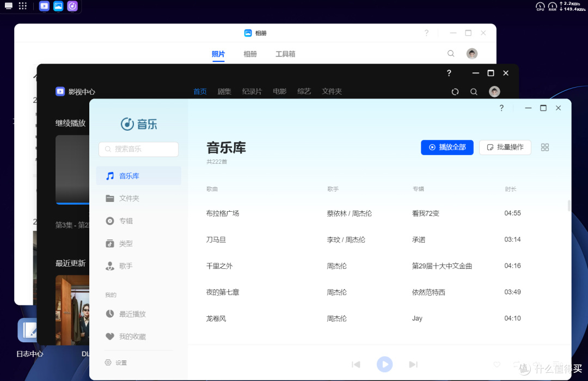The width and height of the screenshot is (588, 381).
Task: Open help in 影视中心 window
Action: pos(449,73)
